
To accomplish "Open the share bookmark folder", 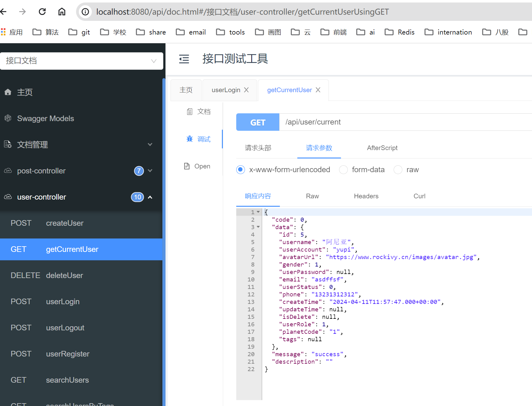I will (151, 32).
